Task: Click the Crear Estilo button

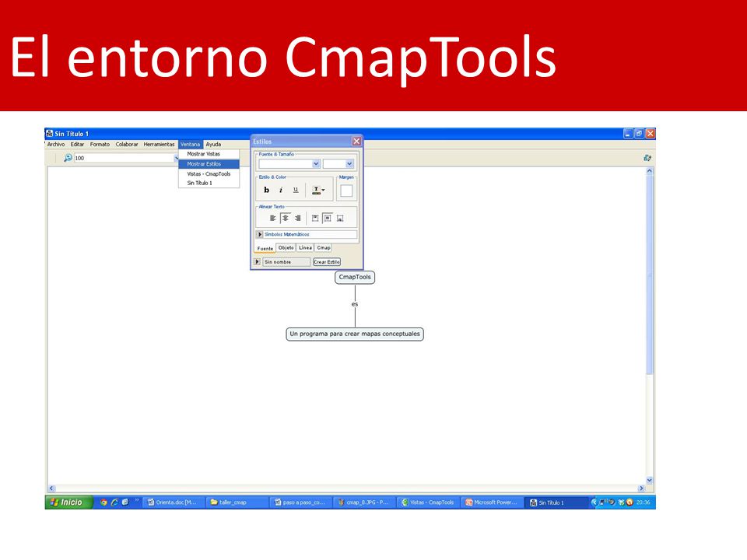Action: 326,262
